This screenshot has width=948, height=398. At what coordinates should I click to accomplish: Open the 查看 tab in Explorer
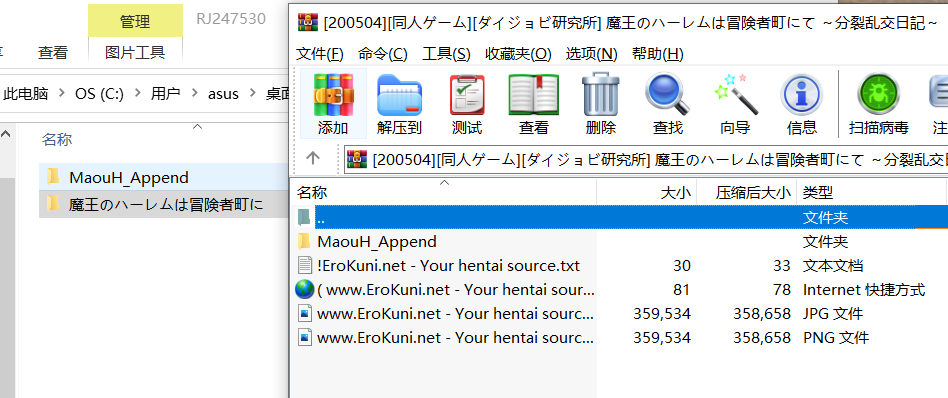53,53
